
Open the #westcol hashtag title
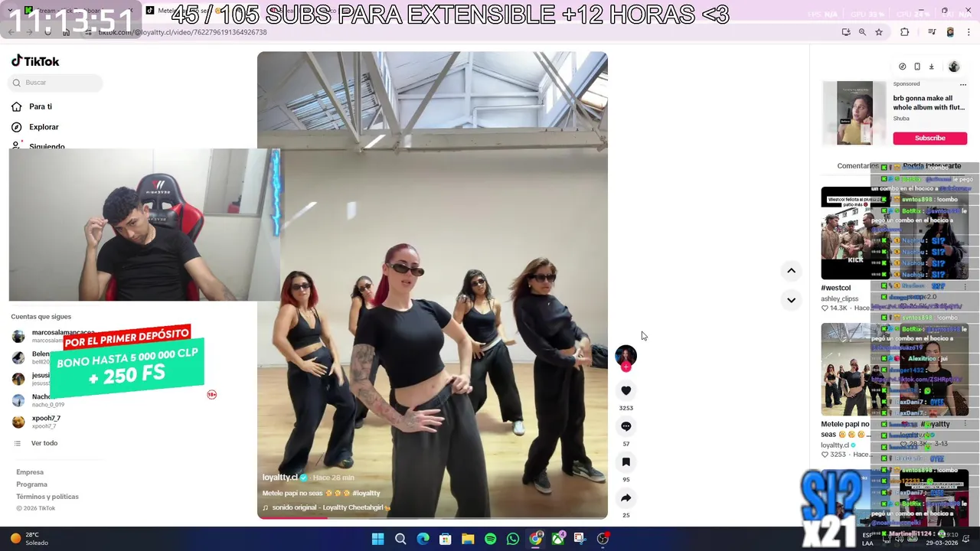836,288
